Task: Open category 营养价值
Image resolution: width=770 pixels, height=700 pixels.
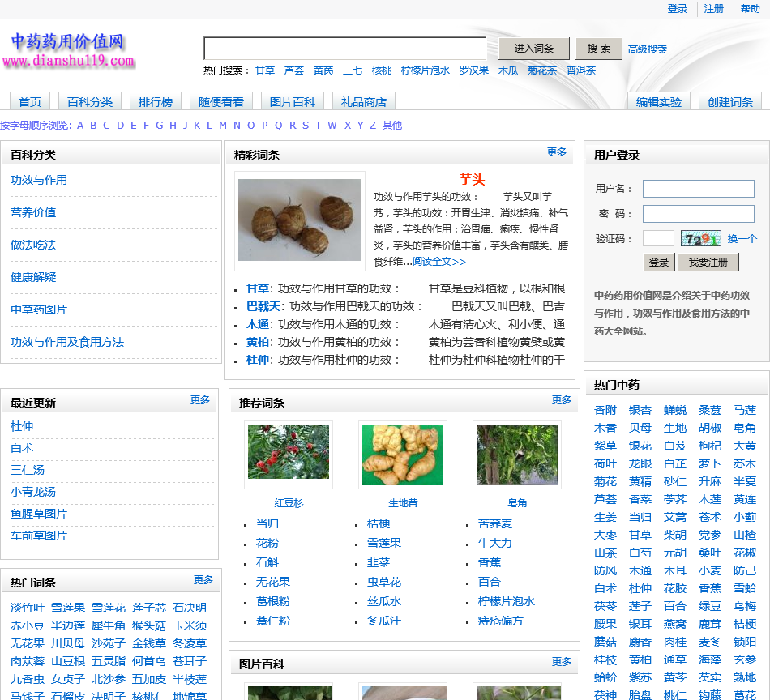Action: point(33,212)
